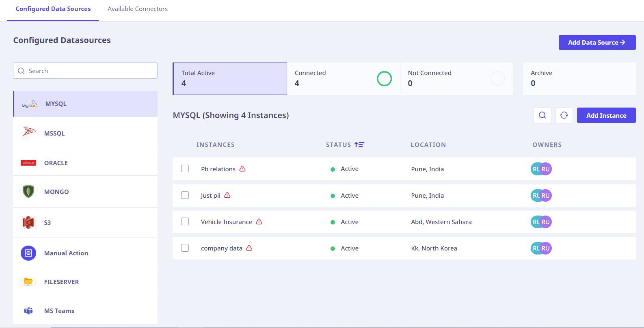Select the MS Teams sidebar label

(59, 311)
